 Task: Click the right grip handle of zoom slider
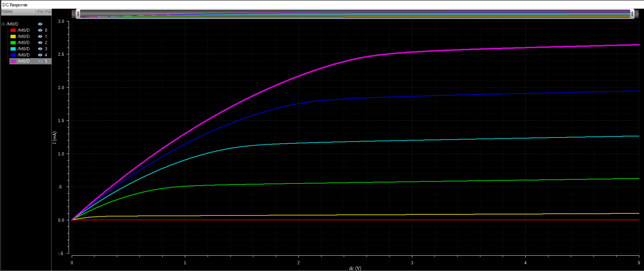[x=632, y=14]
